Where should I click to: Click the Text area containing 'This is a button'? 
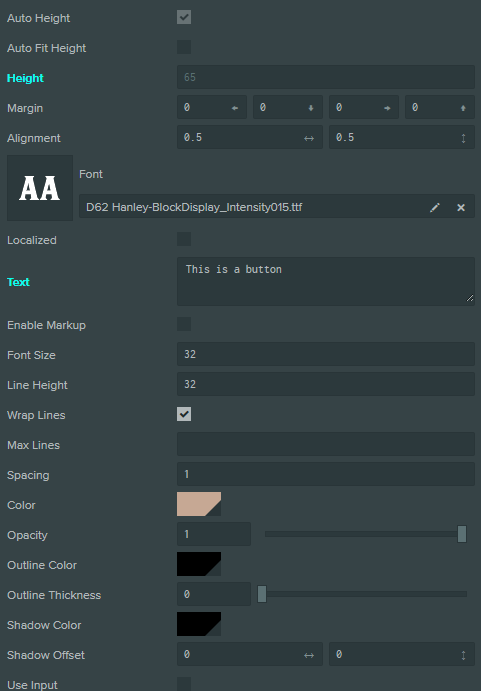326,282
